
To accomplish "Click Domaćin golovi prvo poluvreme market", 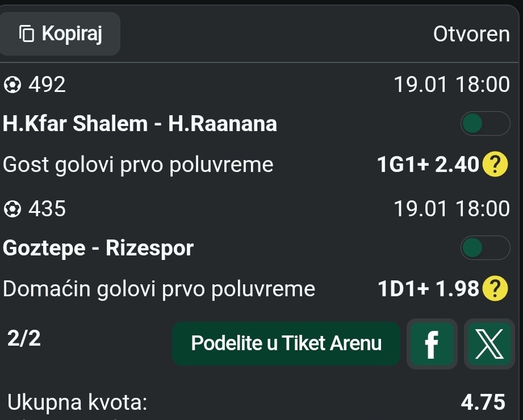I will click(x=158, y=289).
